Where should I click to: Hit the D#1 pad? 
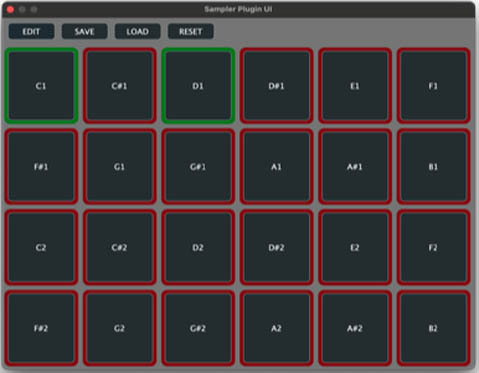(x=277, y=86)
